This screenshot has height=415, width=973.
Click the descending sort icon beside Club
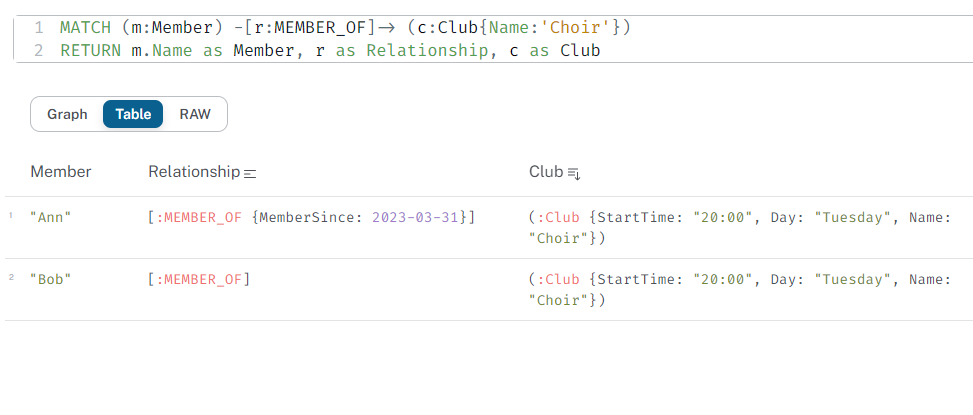click(x=574, y=173)
